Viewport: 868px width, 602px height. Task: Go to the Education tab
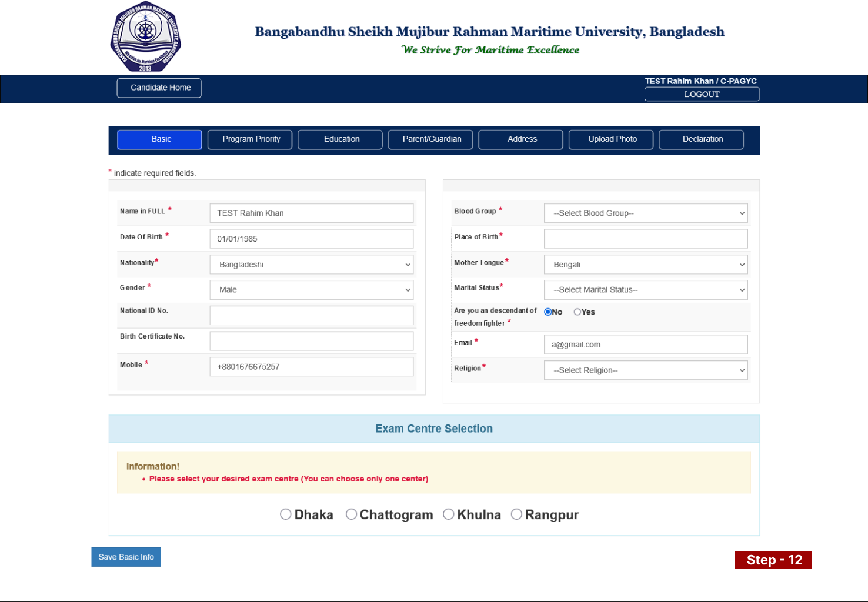click(x=341, y=139)
